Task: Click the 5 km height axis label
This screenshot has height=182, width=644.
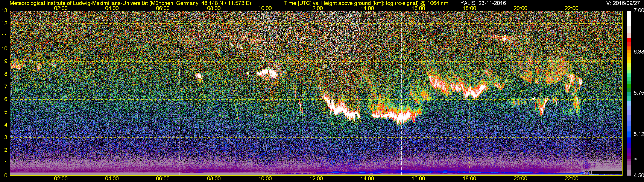Action: click(6, 112)
